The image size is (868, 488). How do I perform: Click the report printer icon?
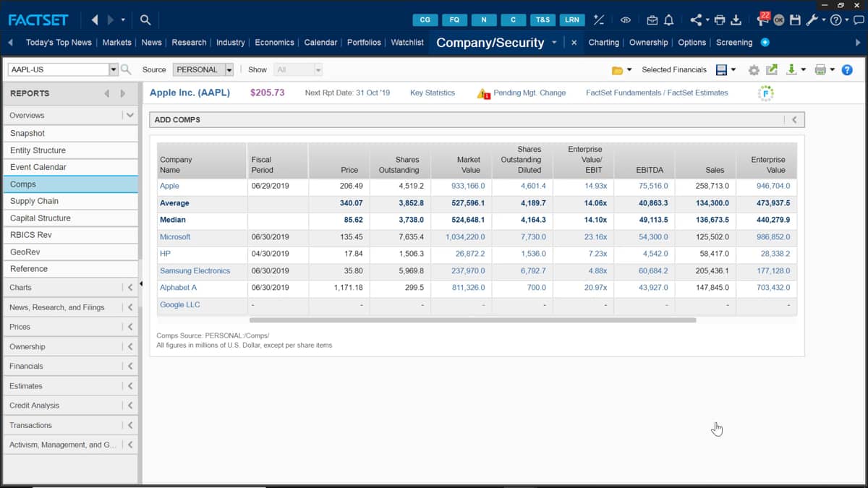click(820, 69)
